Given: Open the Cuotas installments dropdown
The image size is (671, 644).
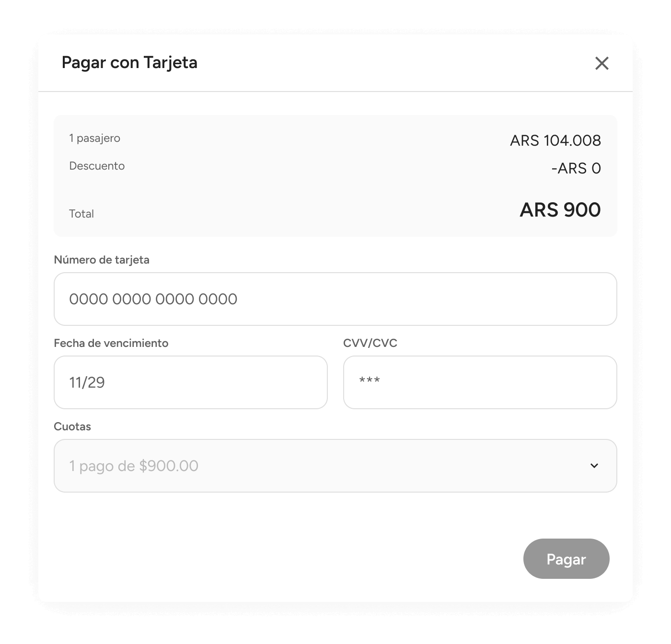Looking at the screenshot, I should coord(335,466).
